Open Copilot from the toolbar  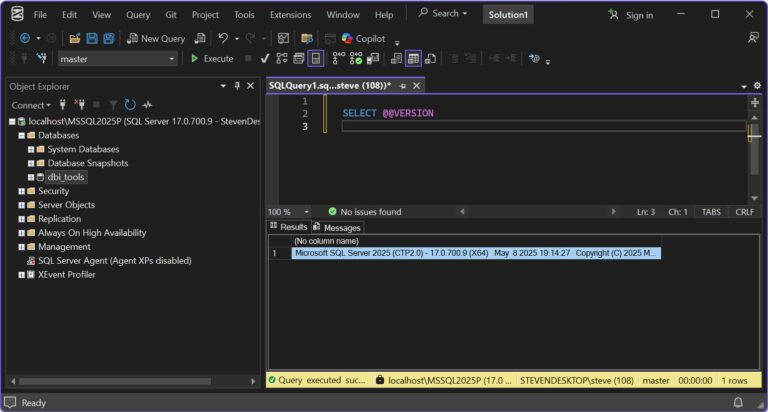coord(363,38)
